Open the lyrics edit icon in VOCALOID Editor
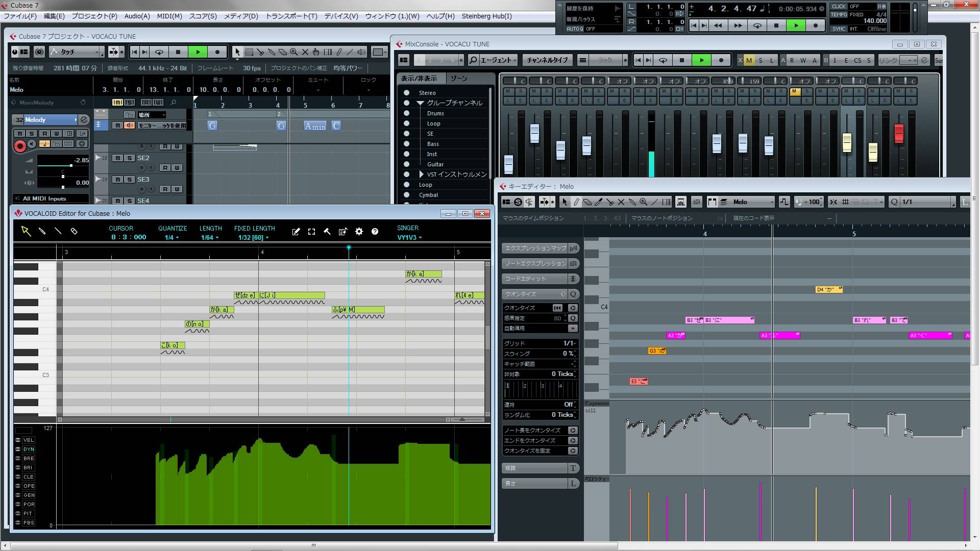The height and width of the screenshot is (551, 980). point(296,232)
